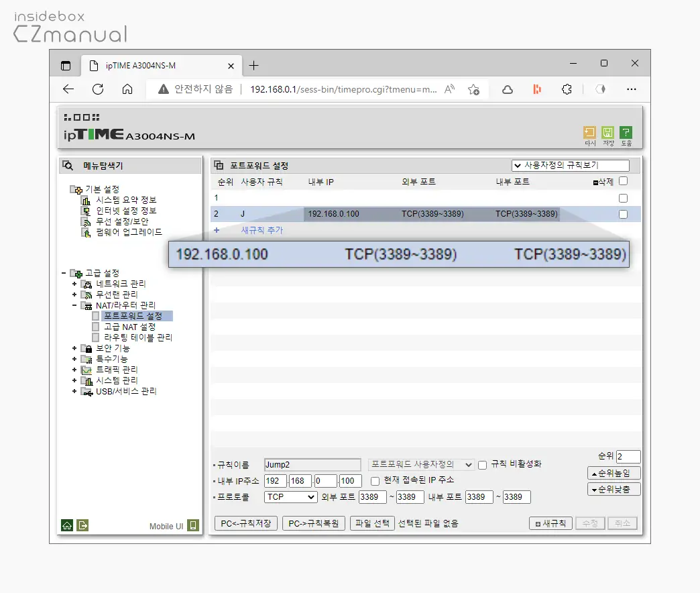The width and height of the screenshot is (700, 593).
Task: Open 시스템 요약 정보 menu item
Action: click(x=126, y=200)
